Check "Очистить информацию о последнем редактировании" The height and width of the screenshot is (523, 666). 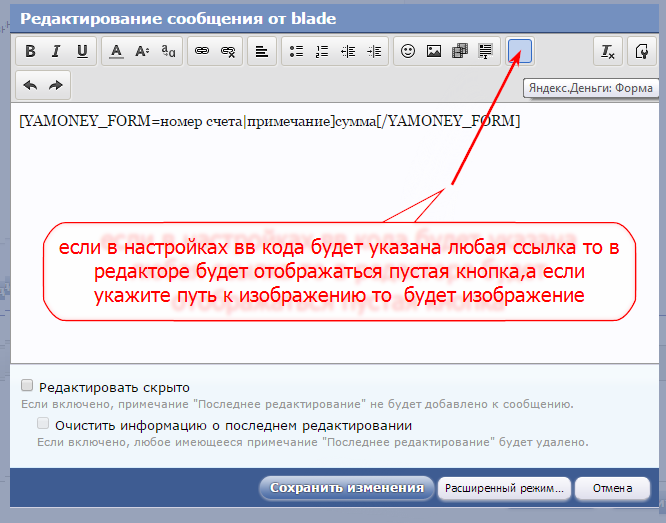click(x=42, y=424)
